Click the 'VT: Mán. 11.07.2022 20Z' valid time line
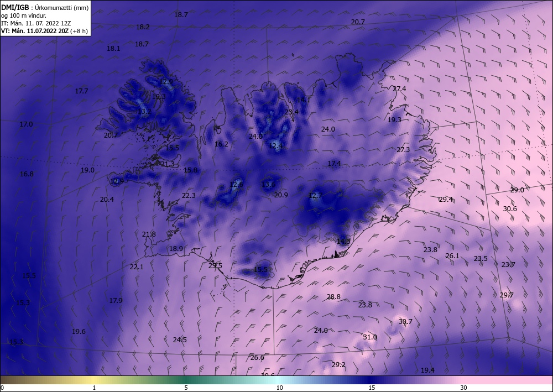This screenshot has width=553, height=392. pyautogui.click(x=35, y=31)
